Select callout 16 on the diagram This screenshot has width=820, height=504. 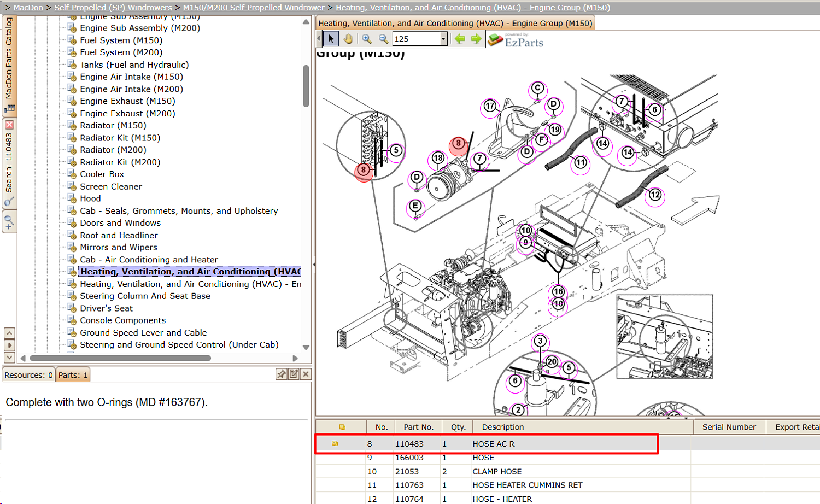558,291
